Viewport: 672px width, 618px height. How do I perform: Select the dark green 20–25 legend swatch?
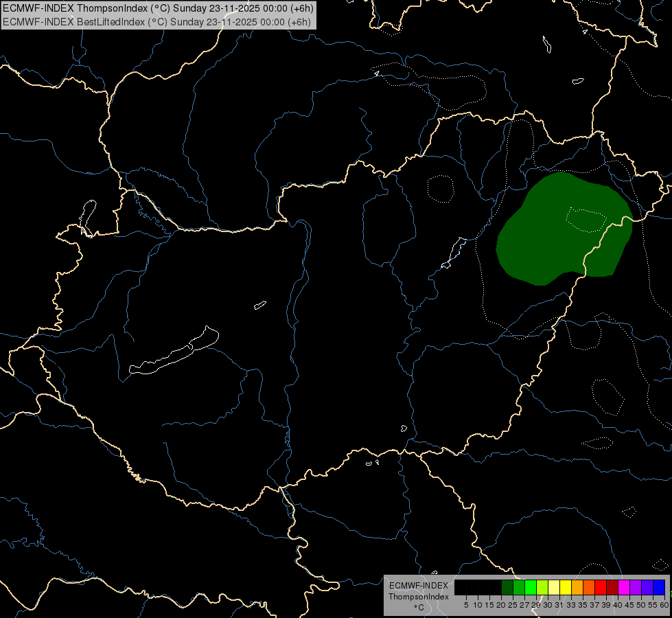click(507, 587)
